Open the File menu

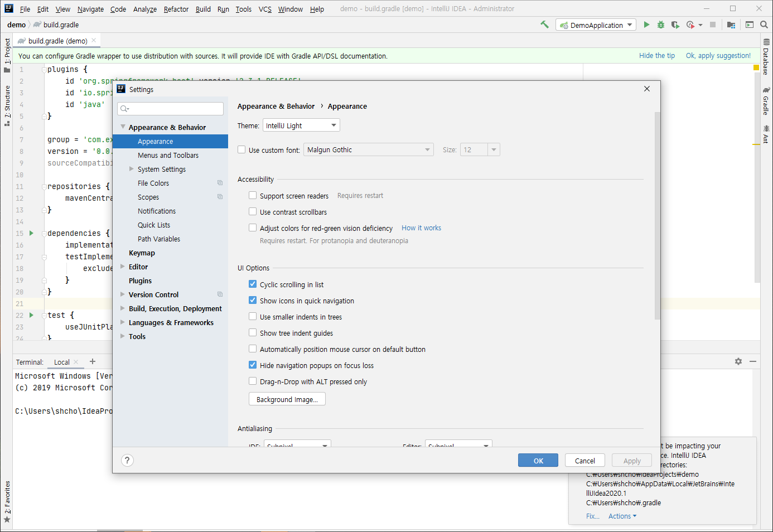pyautogui.click(x=25, y=9)
